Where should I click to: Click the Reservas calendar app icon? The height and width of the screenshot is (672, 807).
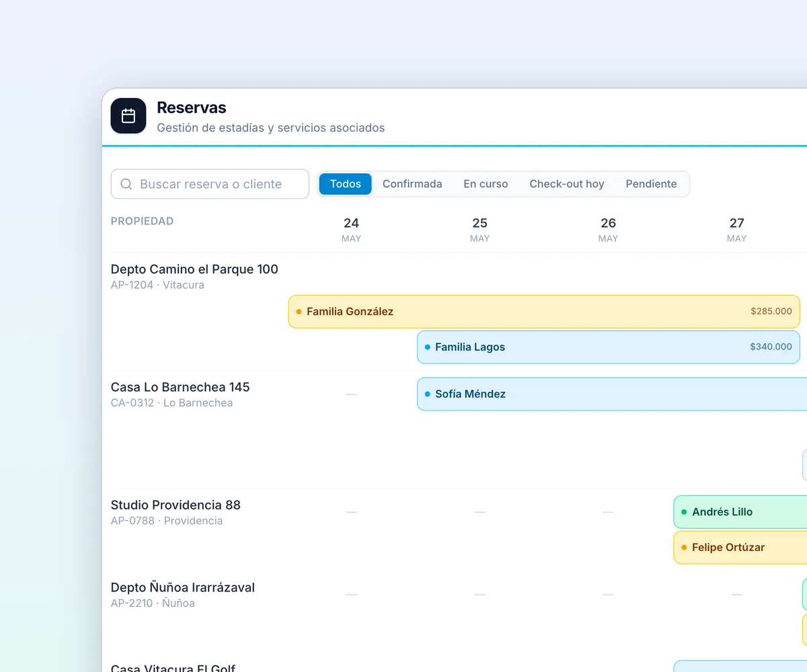(x=128, y=116)
